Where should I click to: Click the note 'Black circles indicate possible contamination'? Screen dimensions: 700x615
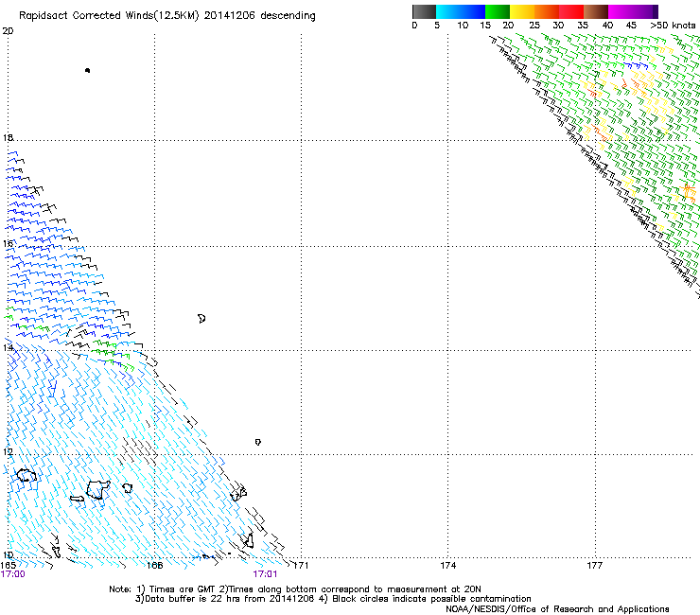pos(431,599)
